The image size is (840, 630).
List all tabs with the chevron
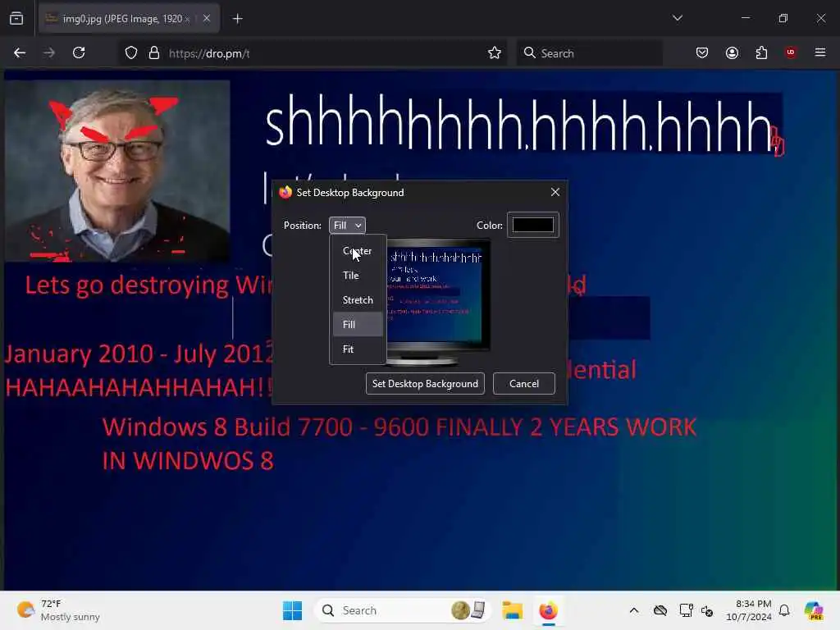point(677,18)
